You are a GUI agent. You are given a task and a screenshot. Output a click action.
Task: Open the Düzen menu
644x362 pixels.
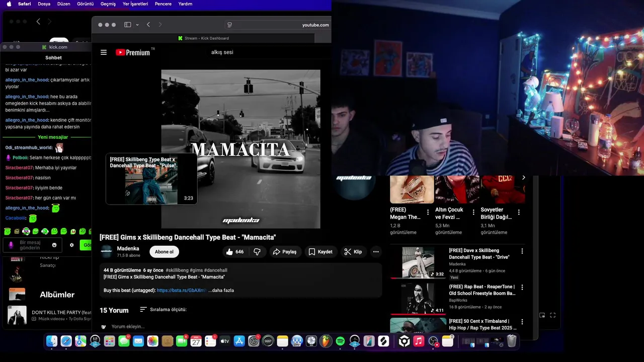[x=63, y=4]
